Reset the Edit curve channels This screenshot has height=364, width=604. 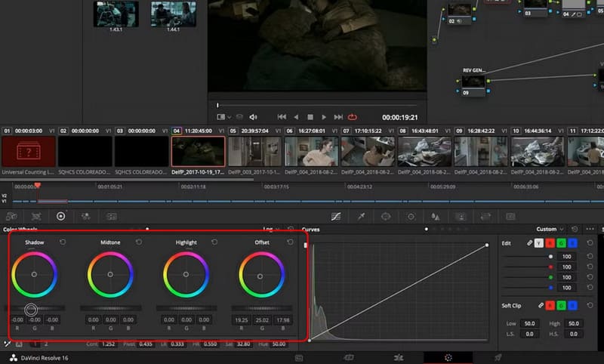590,242
